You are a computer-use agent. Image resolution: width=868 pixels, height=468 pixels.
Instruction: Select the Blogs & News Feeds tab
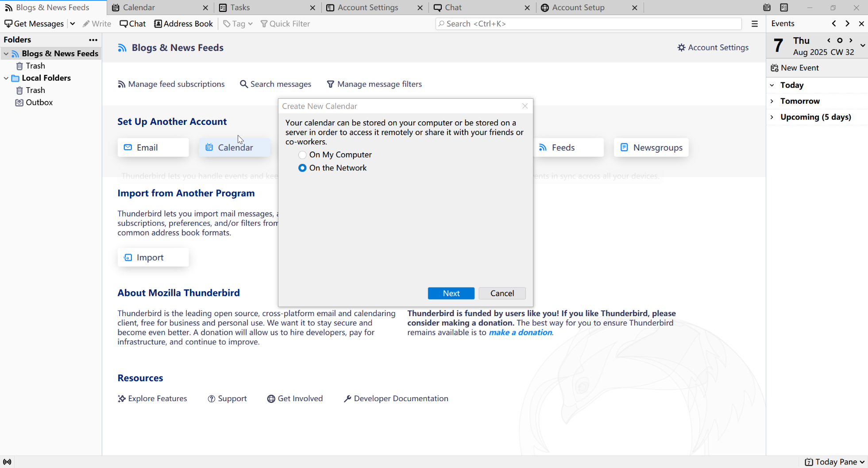point(53,8)
